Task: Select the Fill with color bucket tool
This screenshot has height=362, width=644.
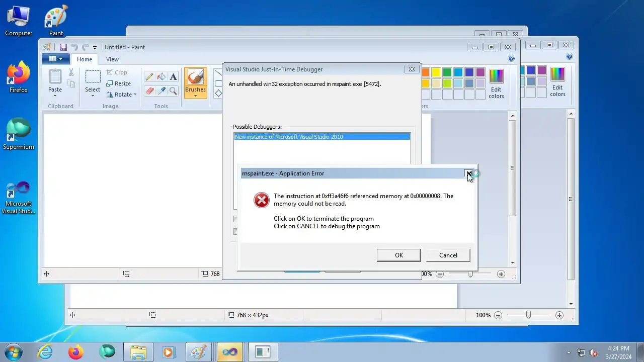Action: coord(161,77)
